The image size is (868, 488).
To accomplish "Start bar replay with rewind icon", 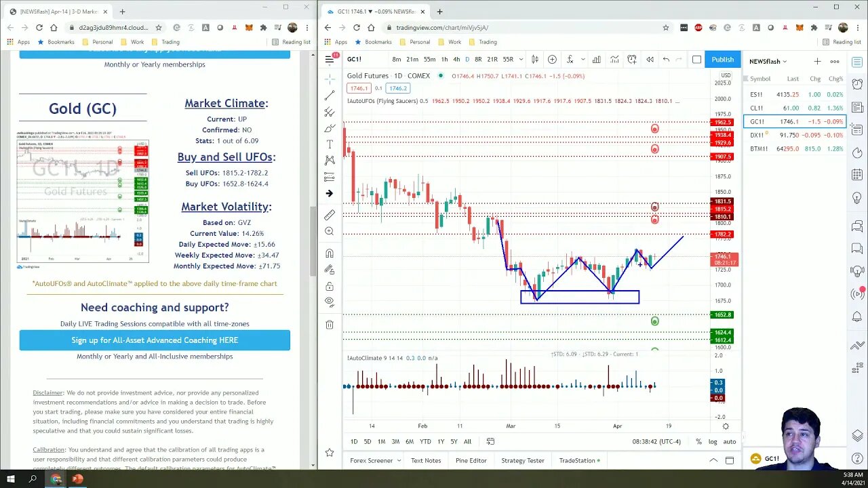I will [x=650, y=60].
